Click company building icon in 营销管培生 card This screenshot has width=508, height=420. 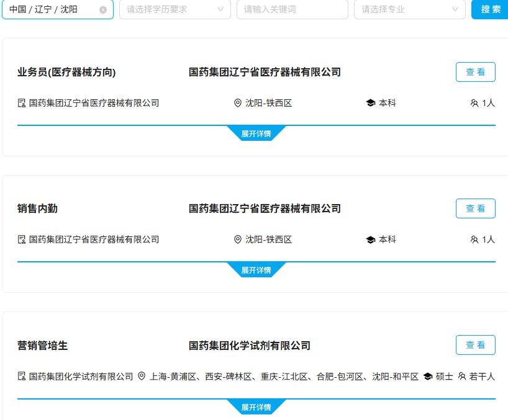[21, 377]
